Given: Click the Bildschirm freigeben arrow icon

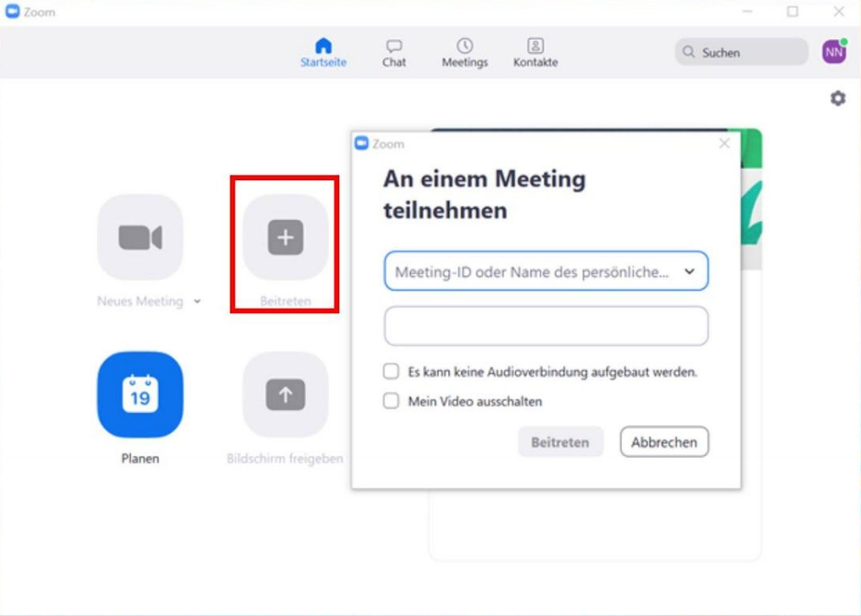Looking at the screenshot, I should click(x=285, y=395).
